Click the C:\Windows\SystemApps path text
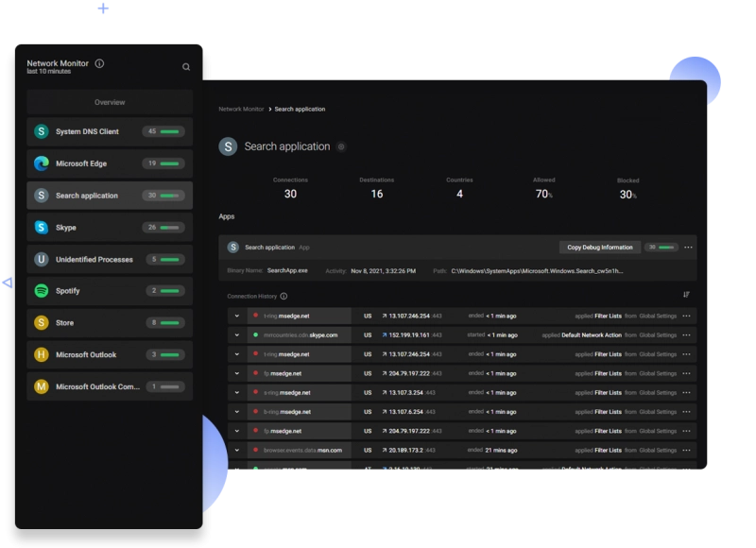Viewport: 756px width, 548px height. [x=537, y=271]
